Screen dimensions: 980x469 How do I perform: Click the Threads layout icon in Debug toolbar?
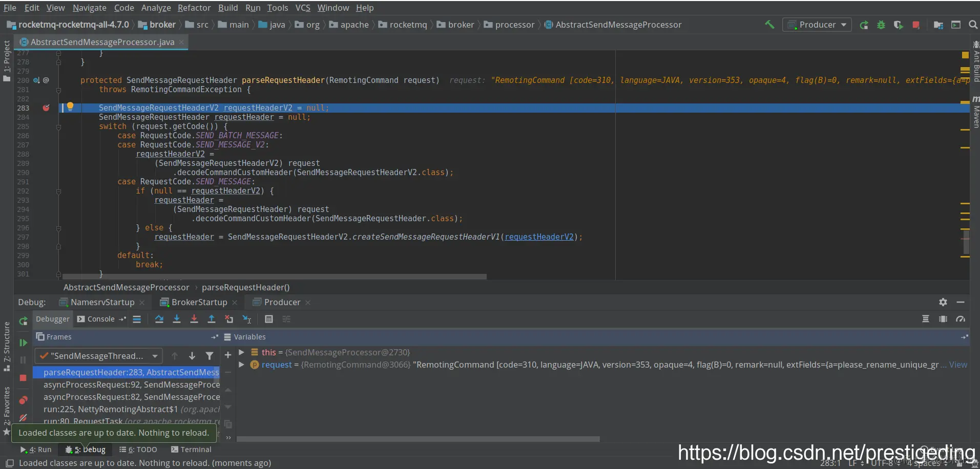(x=926, y=319)
